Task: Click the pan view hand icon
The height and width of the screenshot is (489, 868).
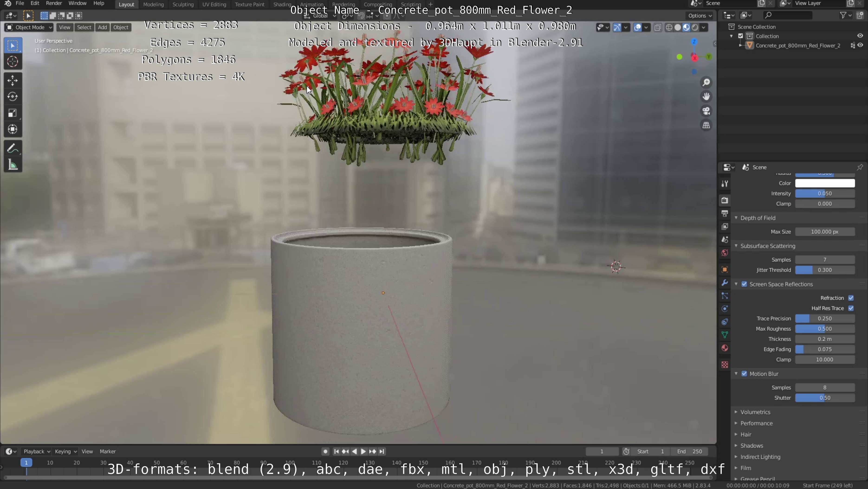Action: point(706,97)
